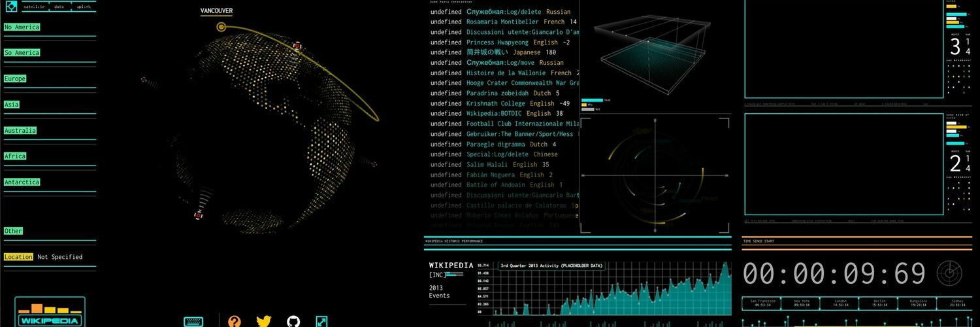Toggle the Antarctica region filter
The width and height of the screenshot is (980, 327).
22,182
